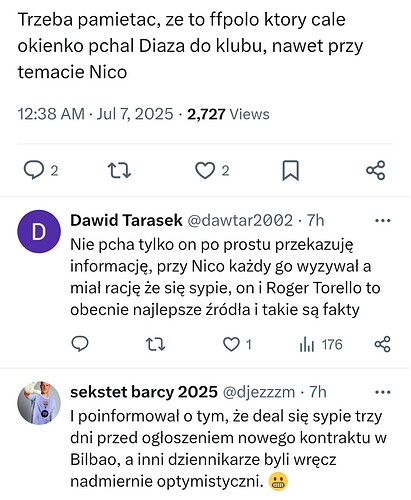Image resolution: width=411 pixels, height=500 pixels.
Task: View analytics showing 176 views
Action: [321, 344]
